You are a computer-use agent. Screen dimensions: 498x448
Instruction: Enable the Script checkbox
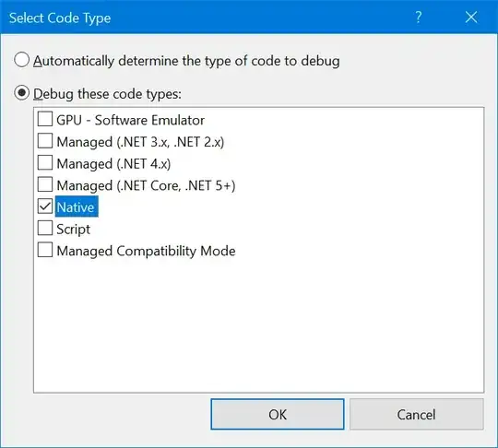pos(45,229)
